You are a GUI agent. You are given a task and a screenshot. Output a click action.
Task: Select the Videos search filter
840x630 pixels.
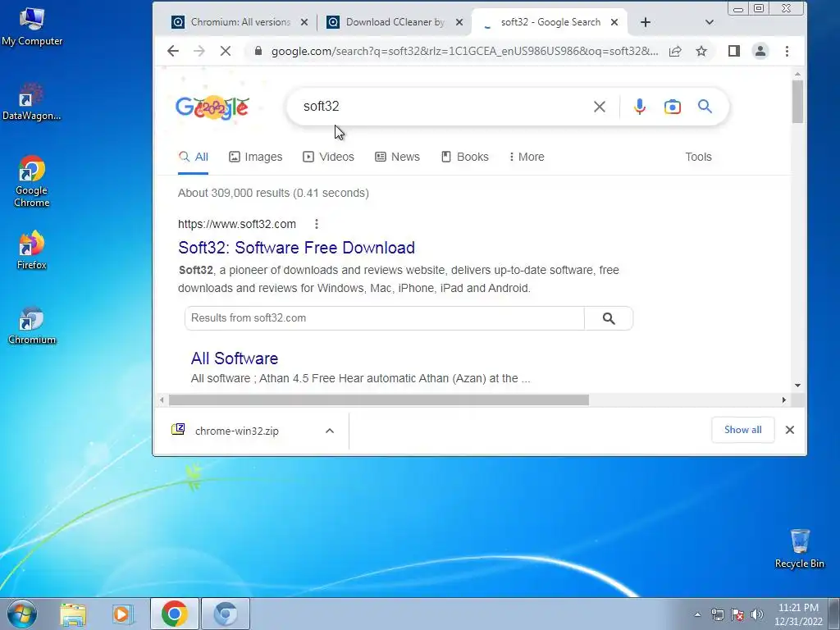[328, 157]
